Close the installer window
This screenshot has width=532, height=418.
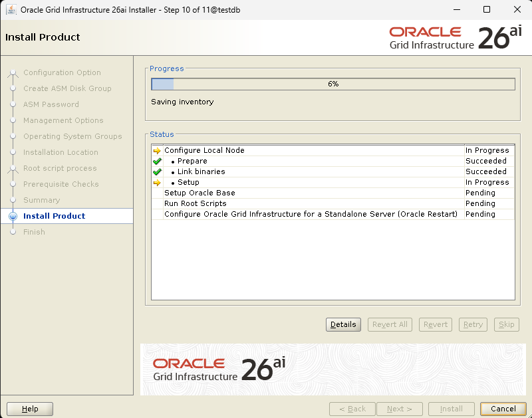517,9
